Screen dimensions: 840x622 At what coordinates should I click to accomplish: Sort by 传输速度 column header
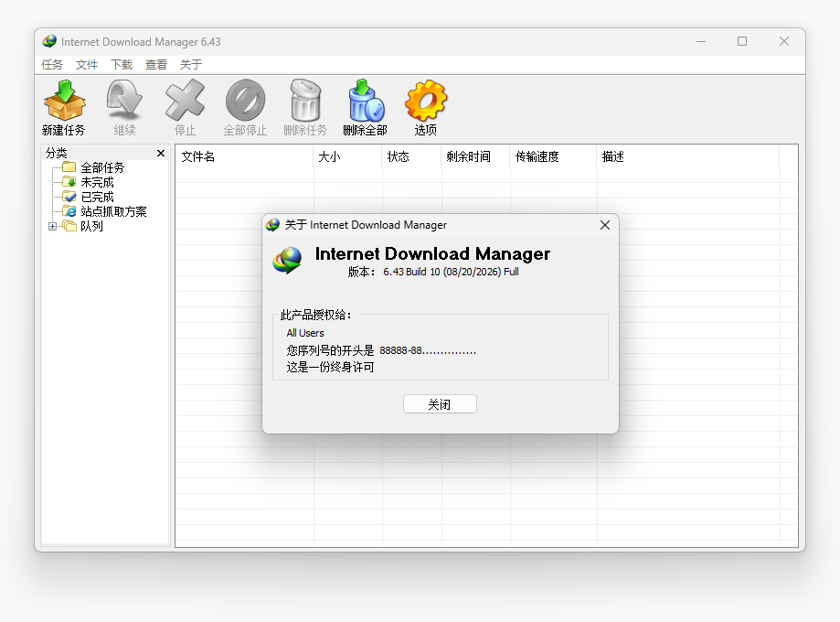[x=553, y=156]
